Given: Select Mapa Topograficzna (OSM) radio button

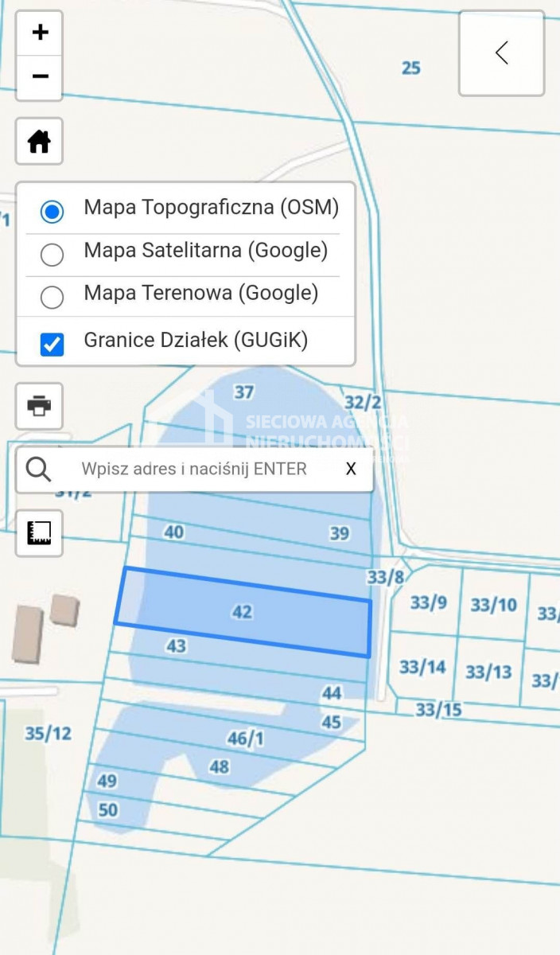Looking at the screenshot, I should [x=52, y=212].
